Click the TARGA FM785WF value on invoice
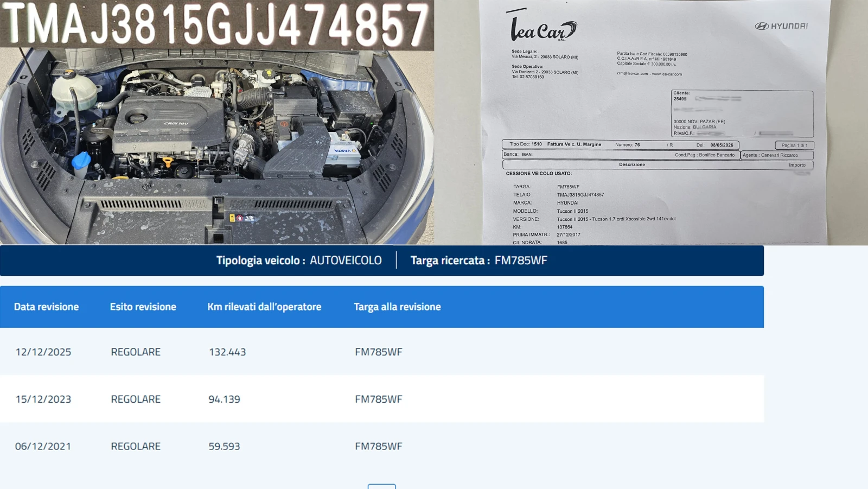The height and width of the screenshot is (489, 868). (568, 187)
